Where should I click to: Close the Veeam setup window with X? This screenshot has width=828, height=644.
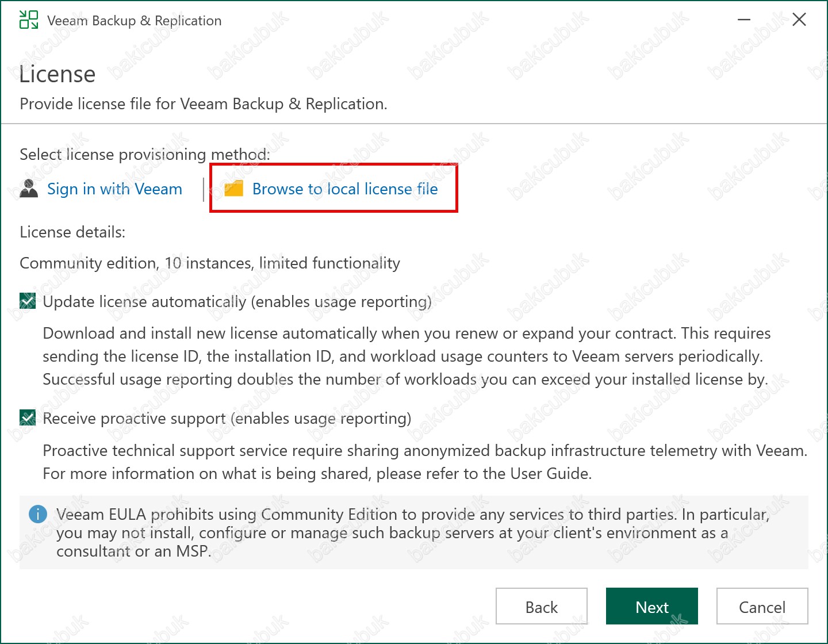(799, 20)
